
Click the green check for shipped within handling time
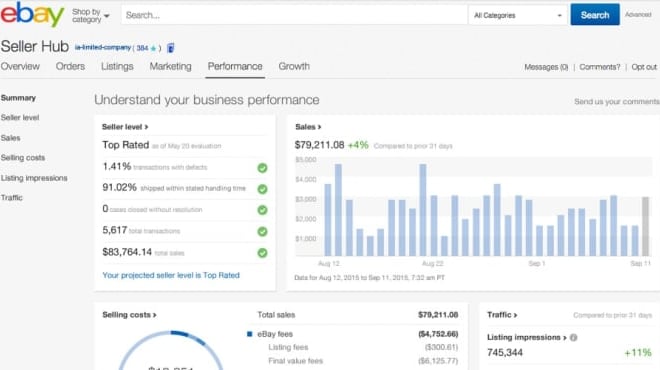click(262, 189)
